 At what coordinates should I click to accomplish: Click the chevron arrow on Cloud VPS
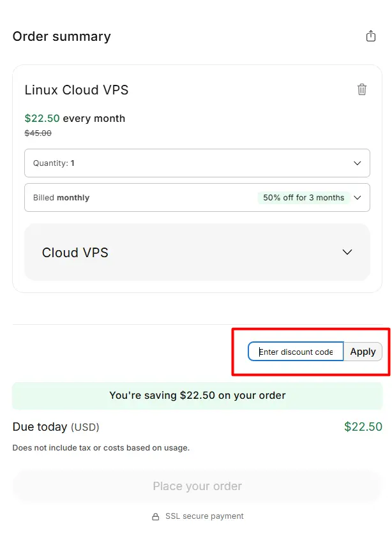347,252
